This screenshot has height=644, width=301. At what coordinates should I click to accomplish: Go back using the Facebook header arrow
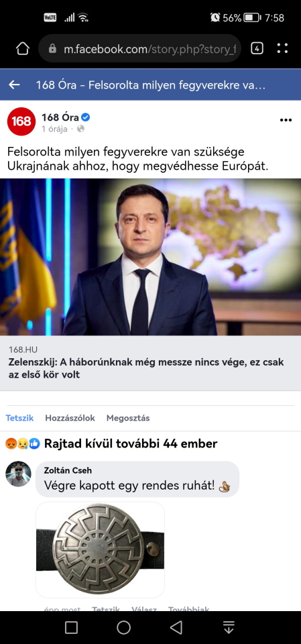pos(14,85)
